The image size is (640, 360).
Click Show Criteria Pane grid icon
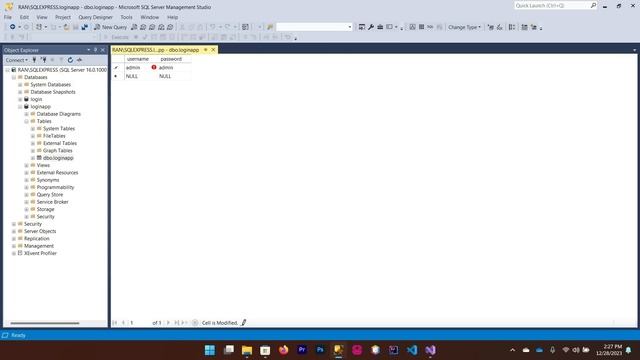pyautogui.click(x=422, y=27)
